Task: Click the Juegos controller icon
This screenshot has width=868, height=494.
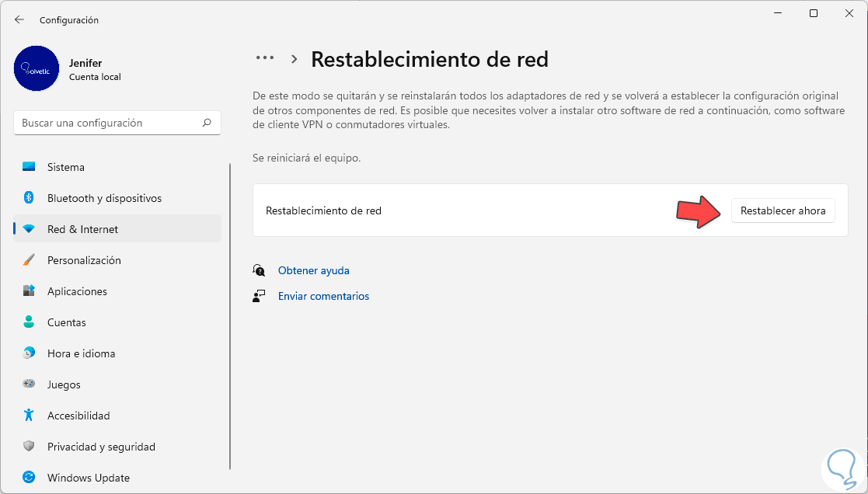Action: point(29,384)
